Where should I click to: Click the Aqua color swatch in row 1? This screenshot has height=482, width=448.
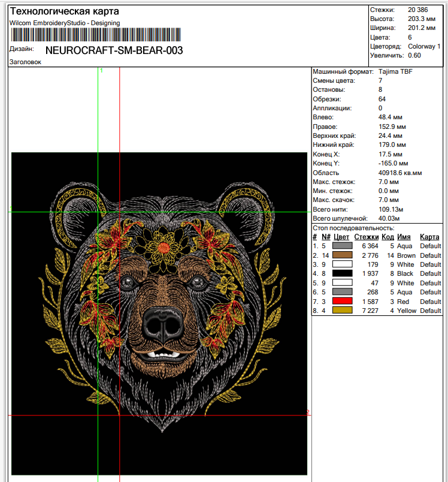pyautogui.click(x=341, y=246)
